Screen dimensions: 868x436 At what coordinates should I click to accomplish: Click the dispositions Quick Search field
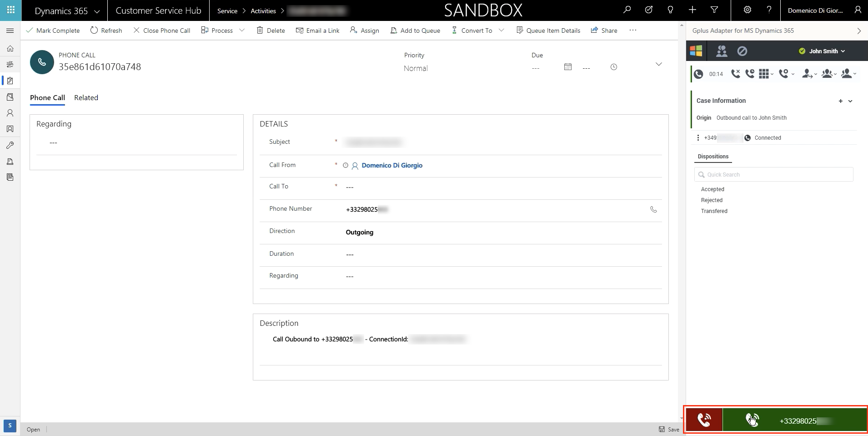(x=773, y=174)
